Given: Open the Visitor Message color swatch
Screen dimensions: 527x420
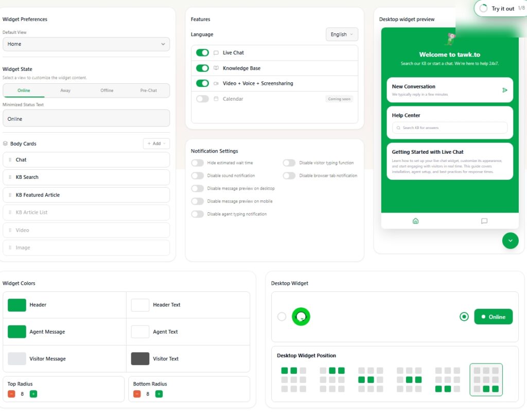Looking at the screenshot, I should [17, 358].
